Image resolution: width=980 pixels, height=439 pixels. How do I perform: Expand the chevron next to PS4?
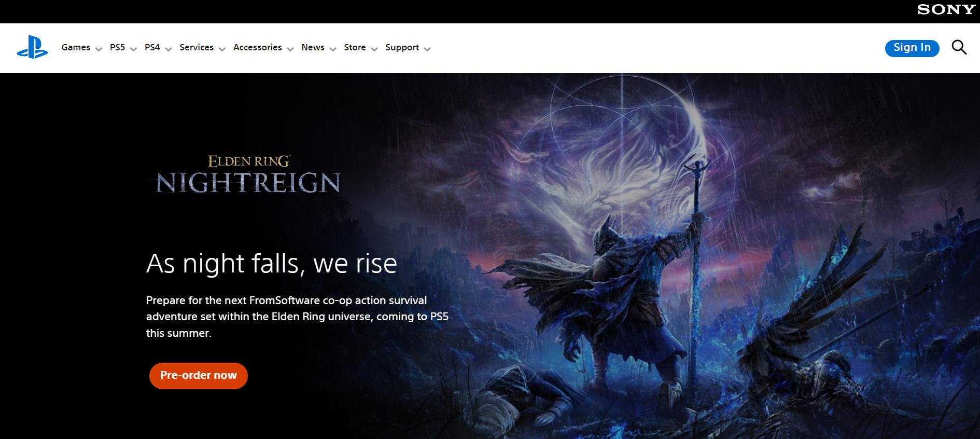tap(169, 49)
